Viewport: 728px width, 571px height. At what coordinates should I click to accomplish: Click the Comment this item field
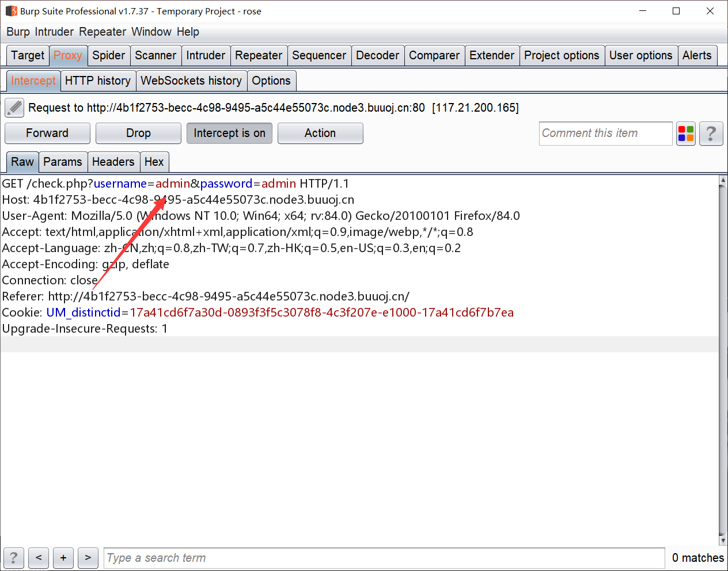point(606,134)
